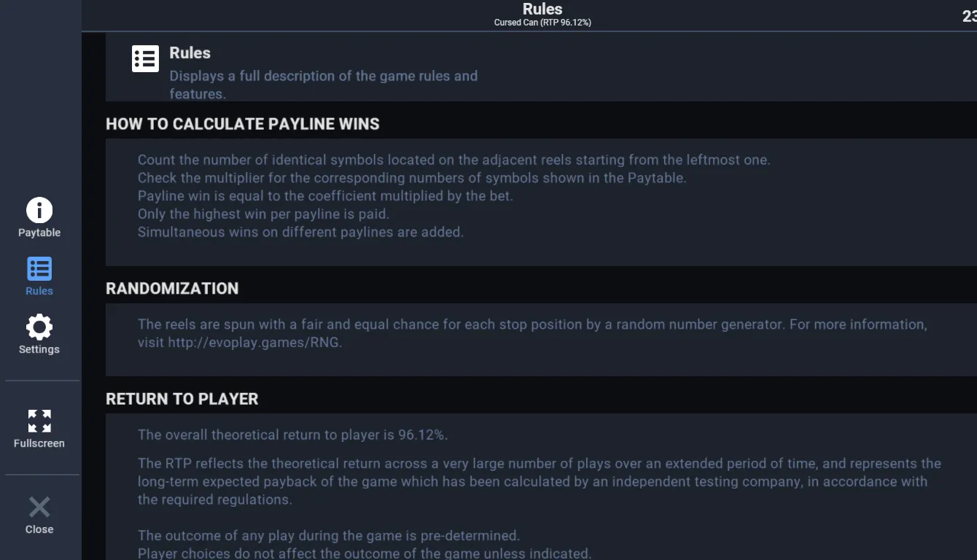The image size is (977, 560).
Task: Select the Rules list icon in sidebar
Action: 39,269
